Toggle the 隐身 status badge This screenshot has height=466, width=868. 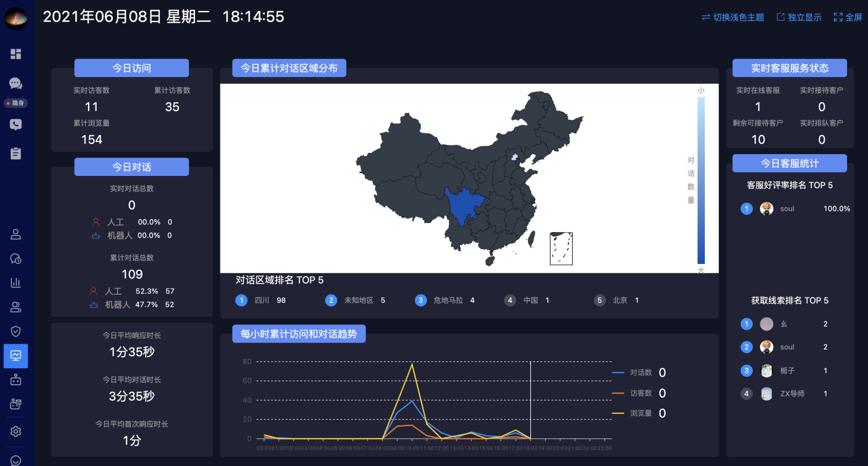pyautogui.click(x=16, y=103)
